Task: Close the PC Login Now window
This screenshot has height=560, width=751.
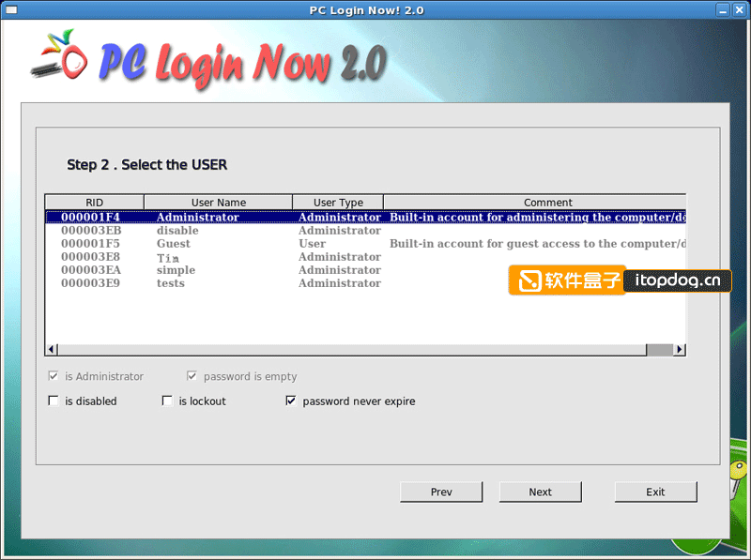Action: click(x=740, y=10)
